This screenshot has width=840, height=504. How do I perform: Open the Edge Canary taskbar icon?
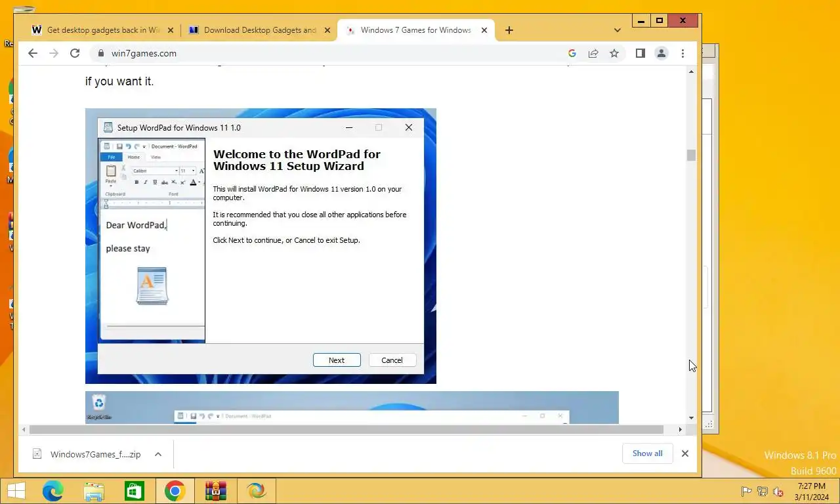257,491
